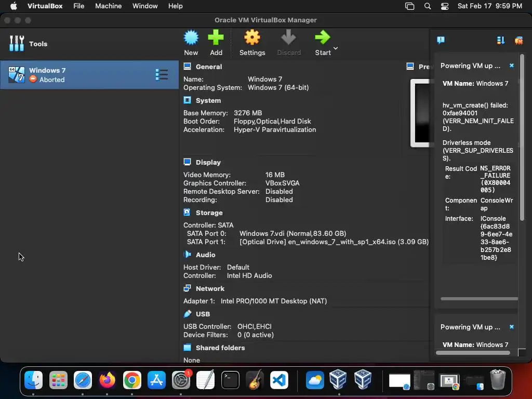Click the Recording Disabled value
Image resolution: width=532 pixels, height=399 pixels.
click(279, 200)
